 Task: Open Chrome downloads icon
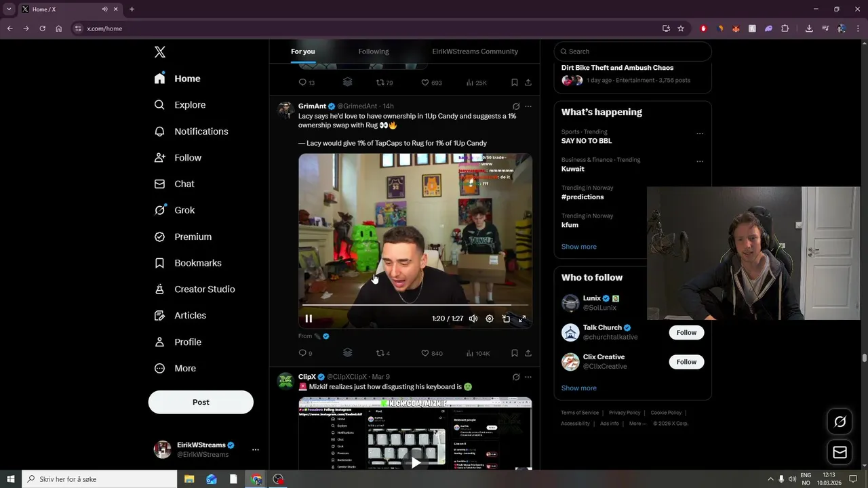point(809,28)
